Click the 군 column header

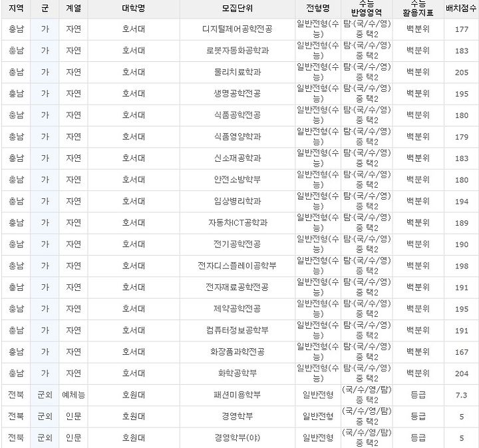[45, 8]
